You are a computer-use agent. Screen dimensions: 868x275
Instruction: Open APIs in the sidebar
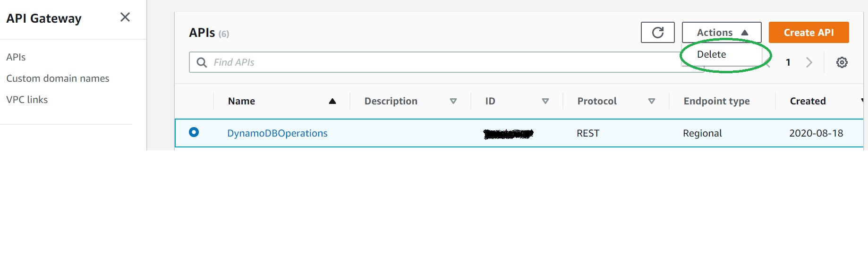tap(16, 57)
